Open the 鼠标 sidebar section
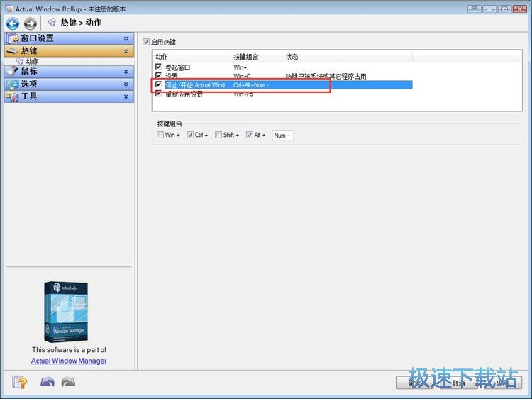The height and width of the screenshot is (399, 532). (70, 71)
